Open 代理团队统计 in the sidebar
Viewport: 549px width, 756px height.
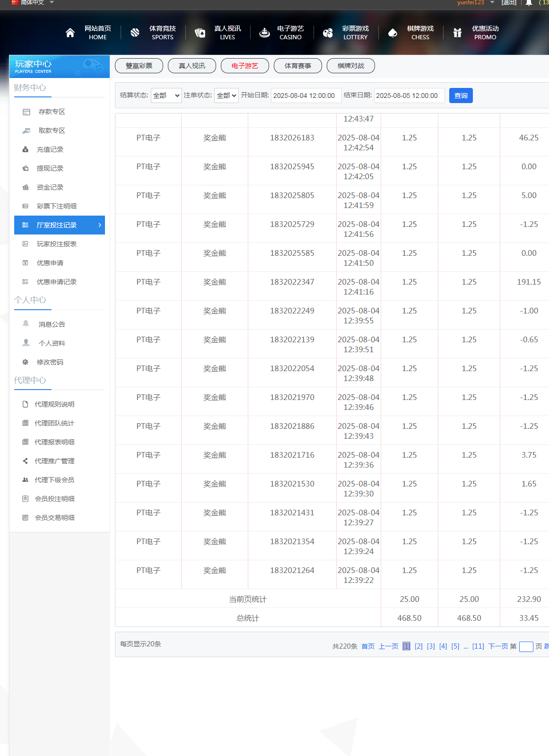tap(54, 423)
